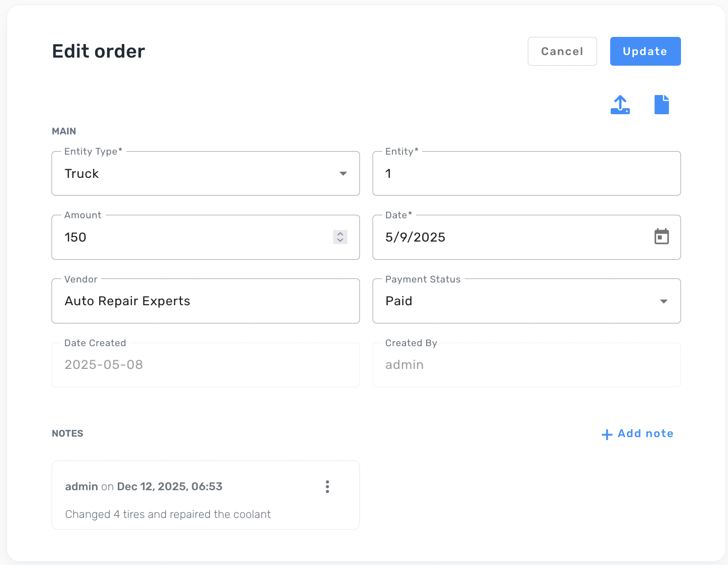Click into the Amount field
Image resolution: width=728 pixels, height=565 pixels.
tap(192, 237)
